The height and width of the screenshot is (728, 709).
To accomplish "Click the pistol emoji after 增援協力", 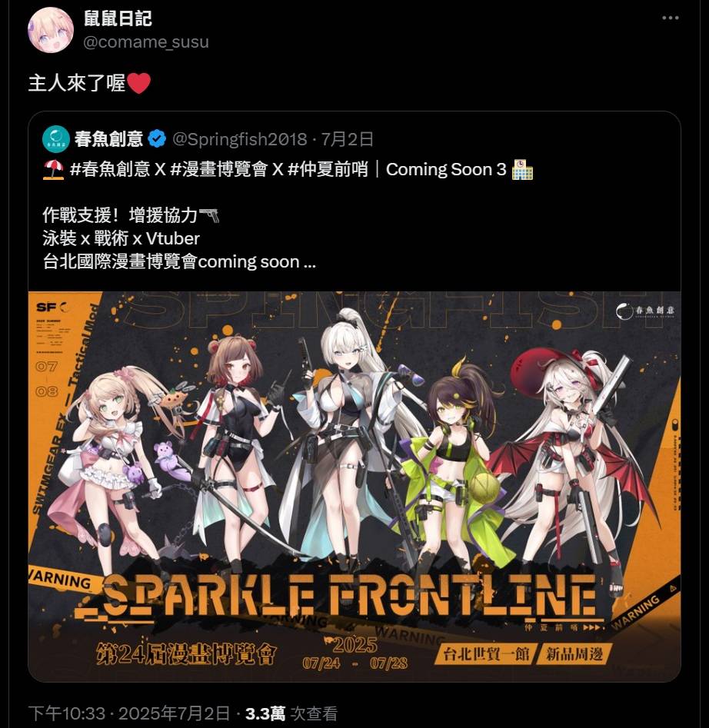I will (208, 215).
